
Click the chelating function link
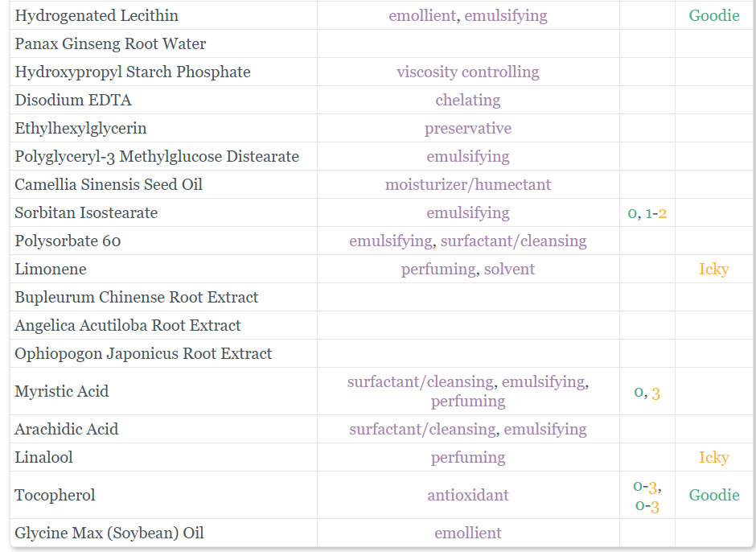468,100
